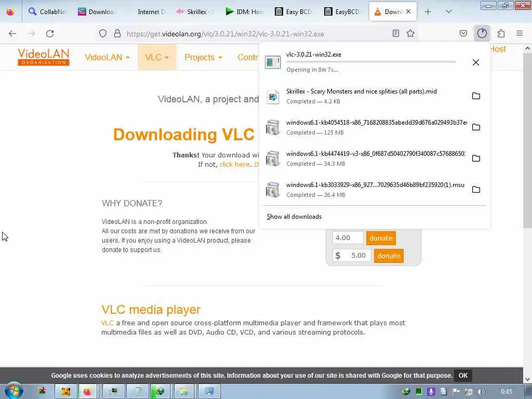
Task: Open a new tab with plus button
Action: [x=428, y=11]
